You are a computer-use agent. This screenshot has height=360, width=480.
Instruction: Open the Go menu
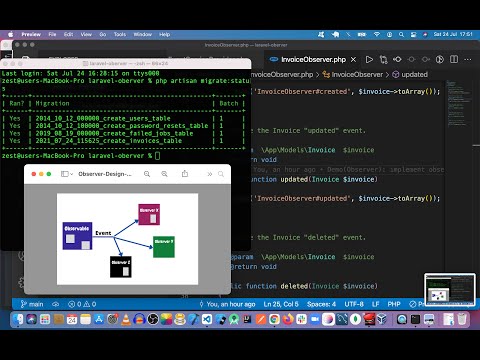(x=103, y=34)
